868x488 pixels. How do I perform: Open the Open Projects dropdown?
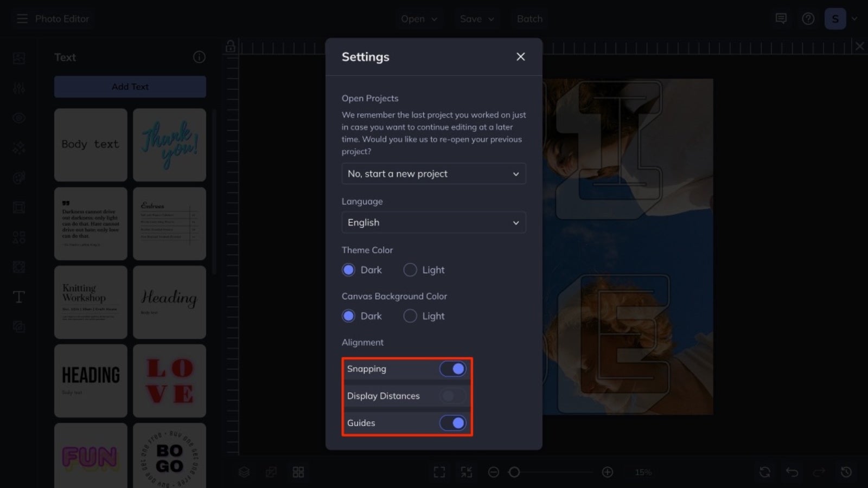[x=433, y=174]
